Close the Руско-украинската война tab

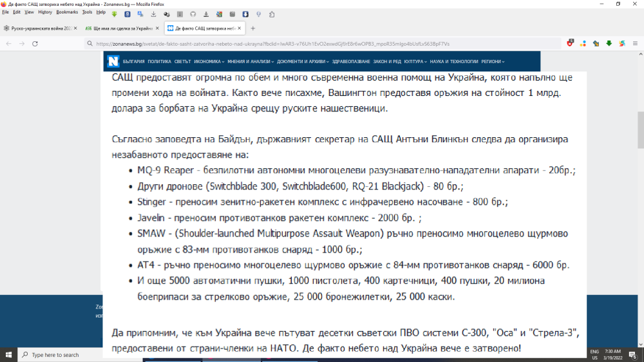[x=75, y=28]
